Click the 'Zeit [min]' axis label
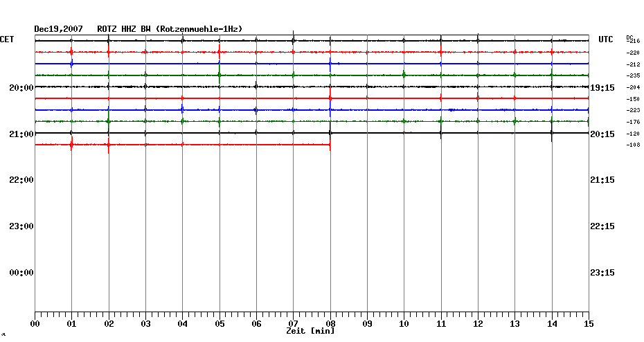Viewport: 644px width, 342px height. point(310,331)
